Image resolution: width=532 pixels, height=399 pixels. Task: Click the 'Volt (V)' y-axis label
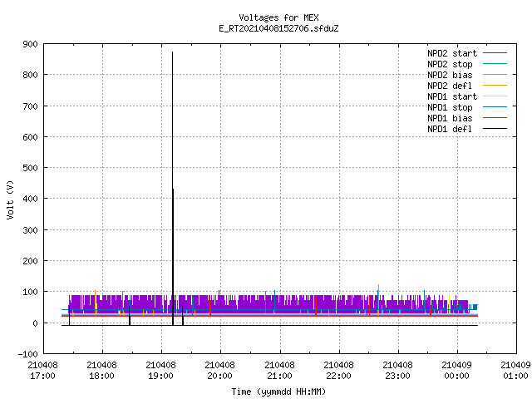click(x=10, y=199)
